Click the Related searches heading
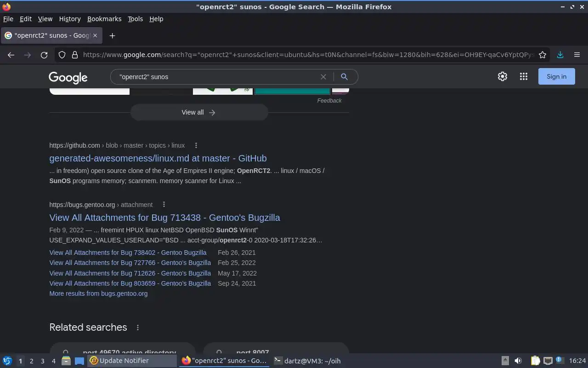588x368 pixels. 88,327
